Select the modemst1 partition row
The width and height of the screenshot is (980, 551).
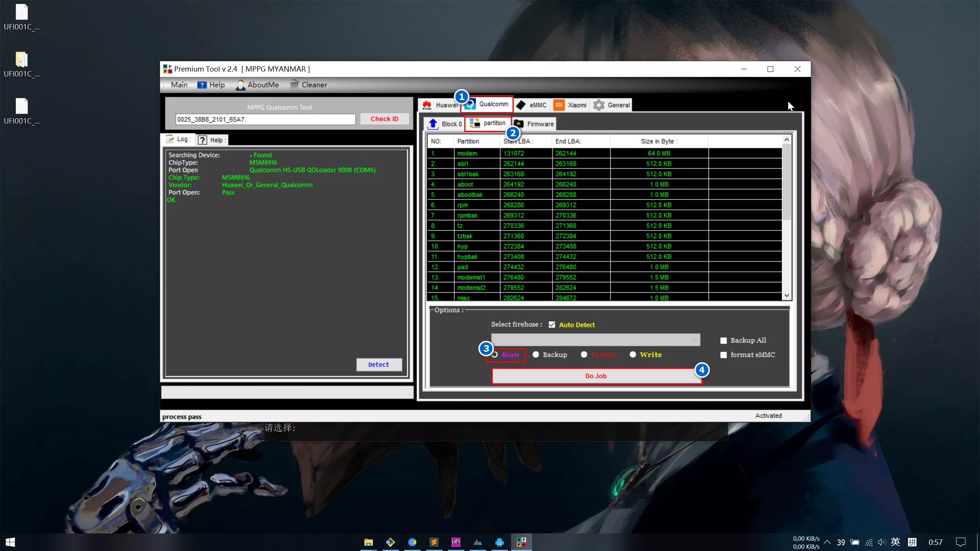coord(605,277)
